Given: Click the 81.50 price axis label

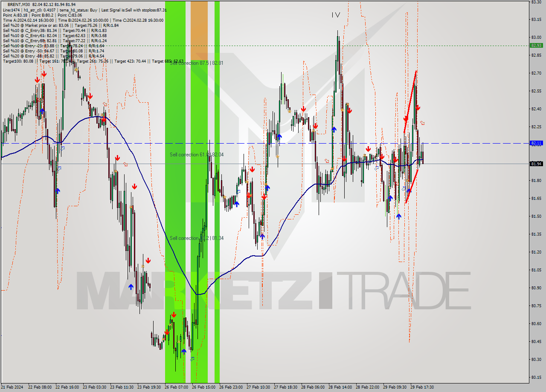Looking at the screenshot, I should click(536, 216).
